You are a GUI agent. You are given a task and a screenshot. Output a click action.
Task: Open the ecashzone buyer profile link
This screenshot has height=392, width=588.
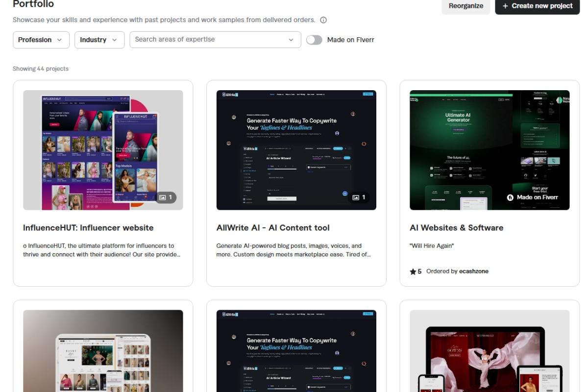point(474,270)
